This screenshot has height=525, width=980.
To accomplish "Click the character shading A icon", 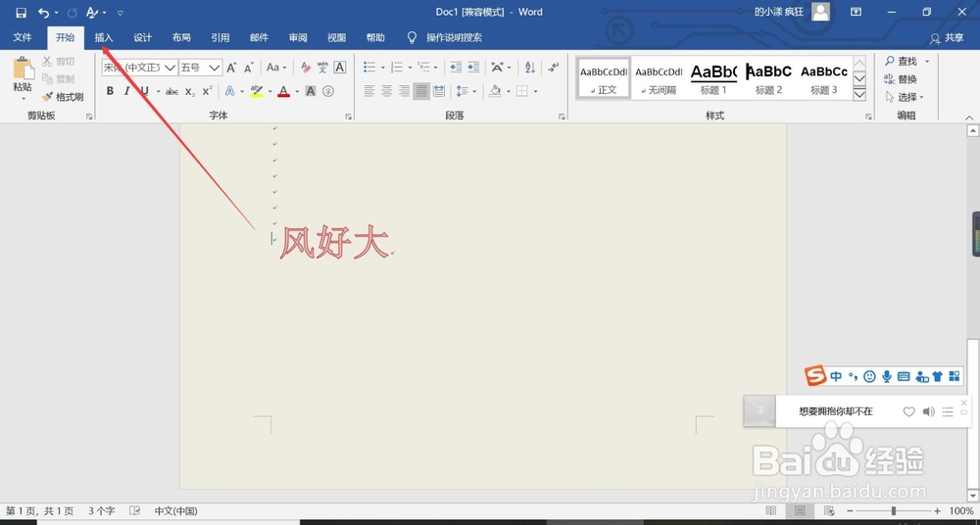I will click(311, 91).
